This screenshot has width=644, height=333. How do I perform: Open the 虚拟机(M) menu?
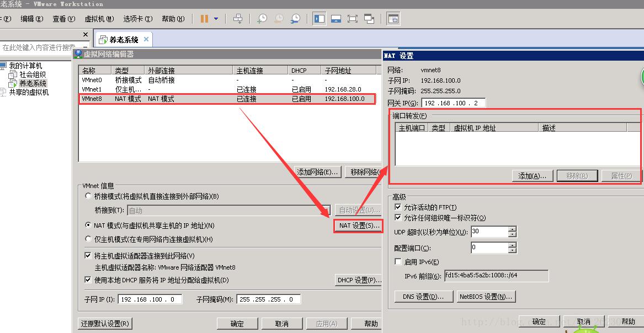click(99, 19)
